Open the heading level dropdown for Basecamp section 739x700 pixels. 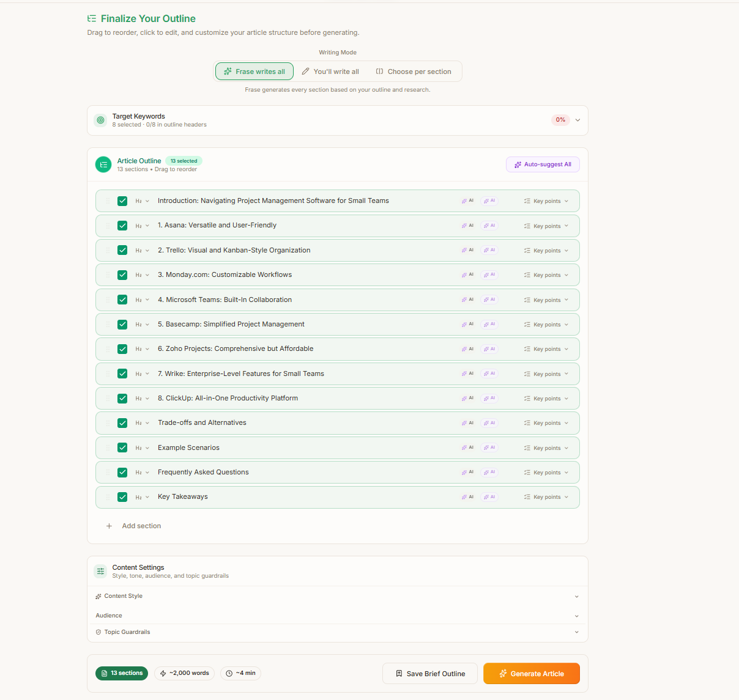(x=141, y=324)
